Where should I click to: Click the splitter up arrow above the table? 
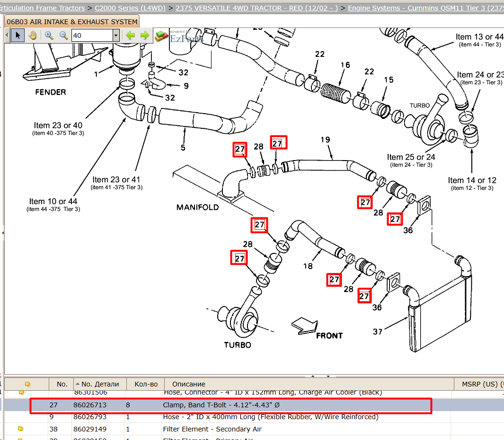(x=313, y=376)
